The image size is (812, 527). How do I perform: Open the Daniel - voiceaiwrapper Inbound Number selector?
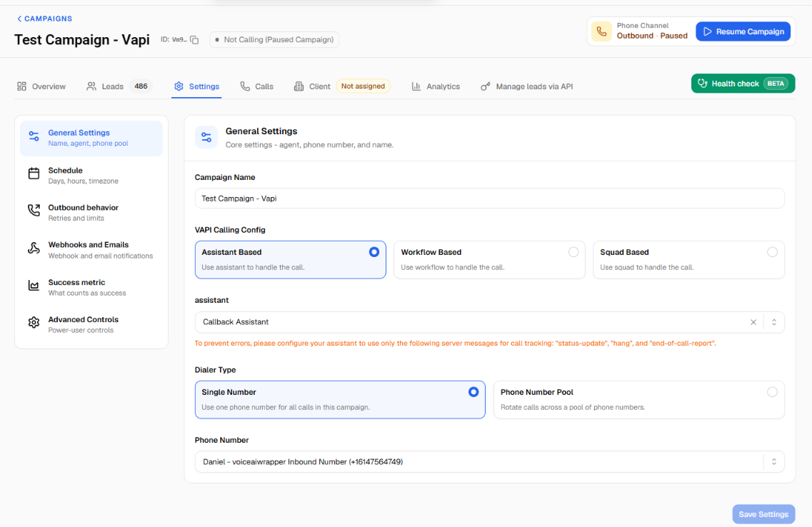coord(489,462)
